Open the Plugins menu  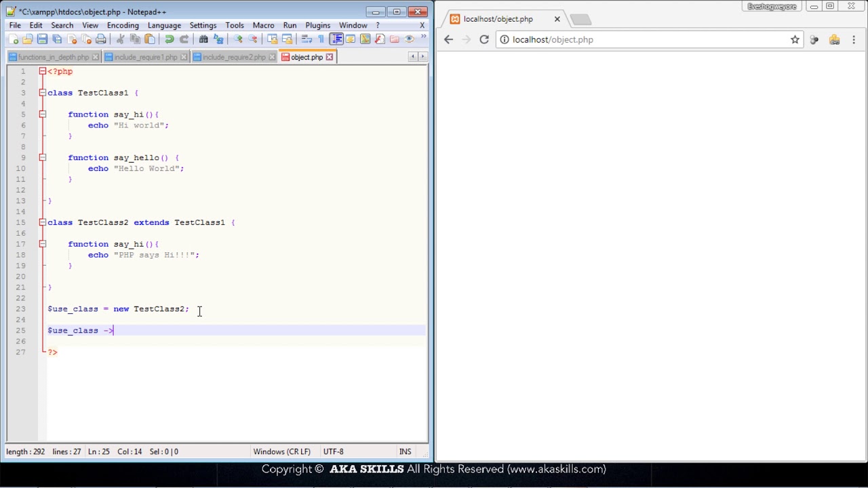(x=317, y=25)
